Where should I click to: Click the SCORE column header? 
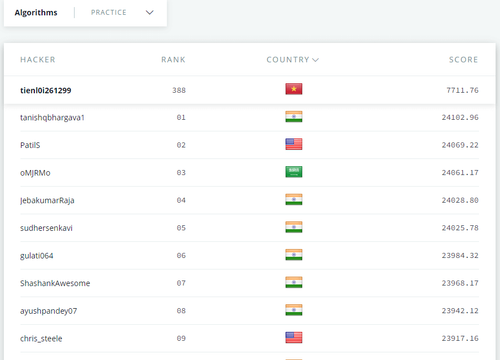tap(463, 60)
